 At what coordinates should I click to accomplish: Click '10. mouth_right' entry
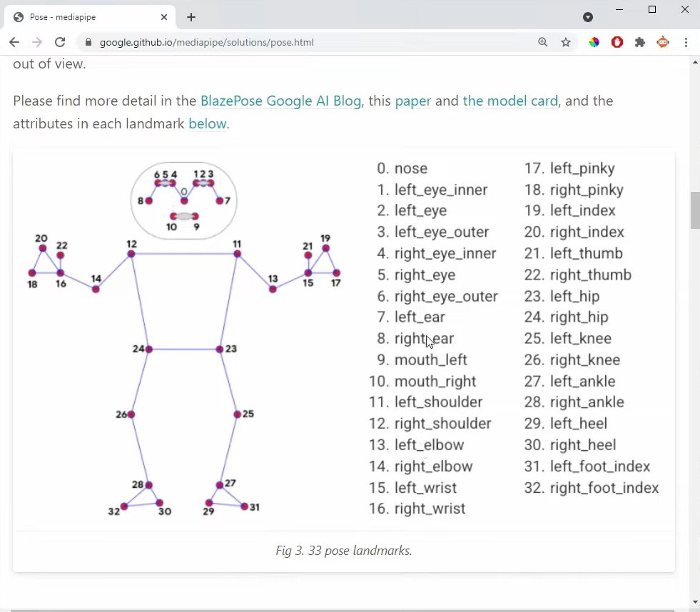(x=422, y=381)
